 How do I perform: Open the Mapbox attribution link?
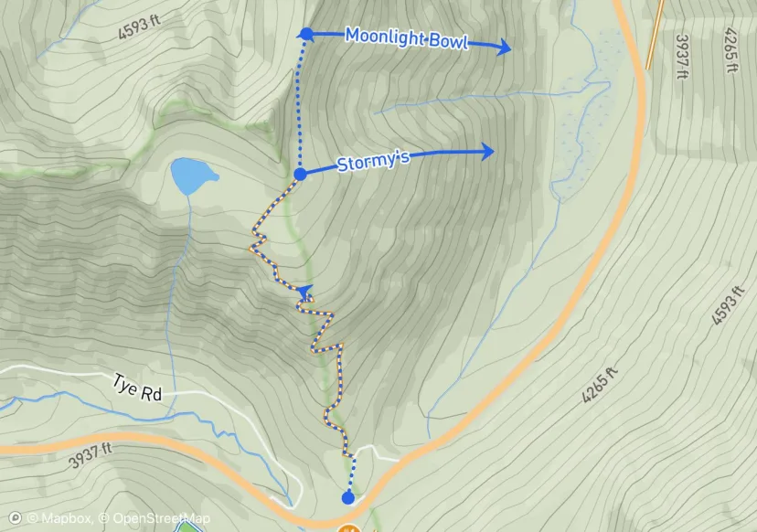[x=59, y=518]
